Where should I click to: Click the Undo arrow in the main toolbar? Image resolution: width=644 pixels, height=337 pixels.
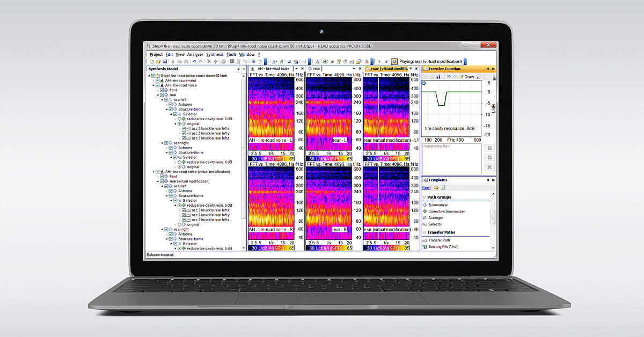coord(194,62)
